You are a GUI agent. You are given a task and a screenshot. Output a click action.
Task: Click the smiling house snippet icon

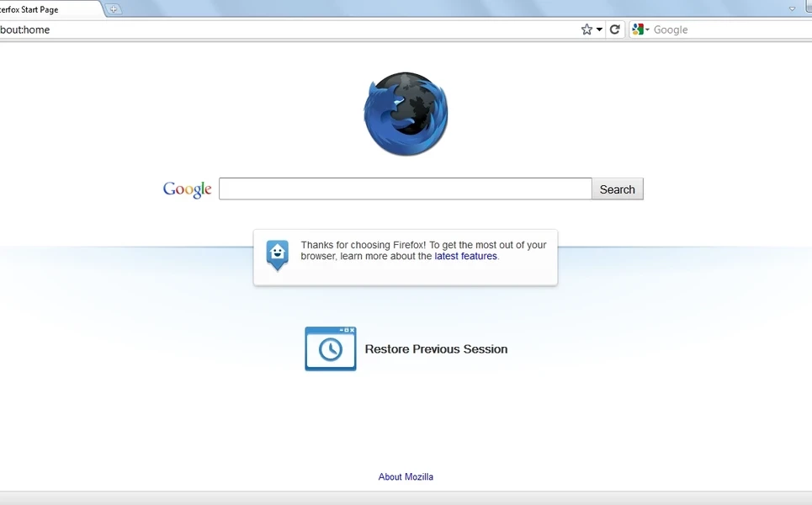(277, 254)
